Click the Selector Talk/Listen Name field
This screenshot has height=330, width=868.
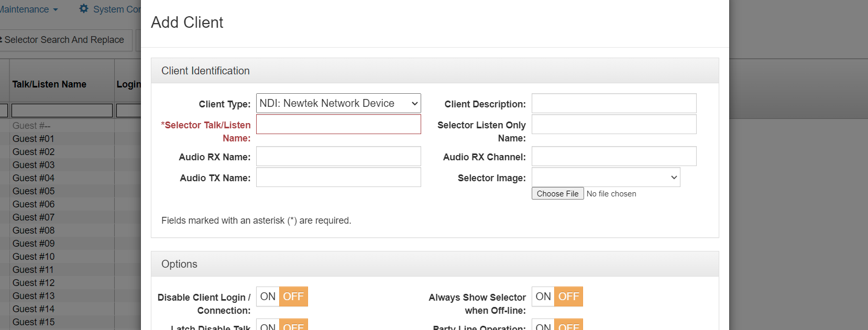pos(338,124)
